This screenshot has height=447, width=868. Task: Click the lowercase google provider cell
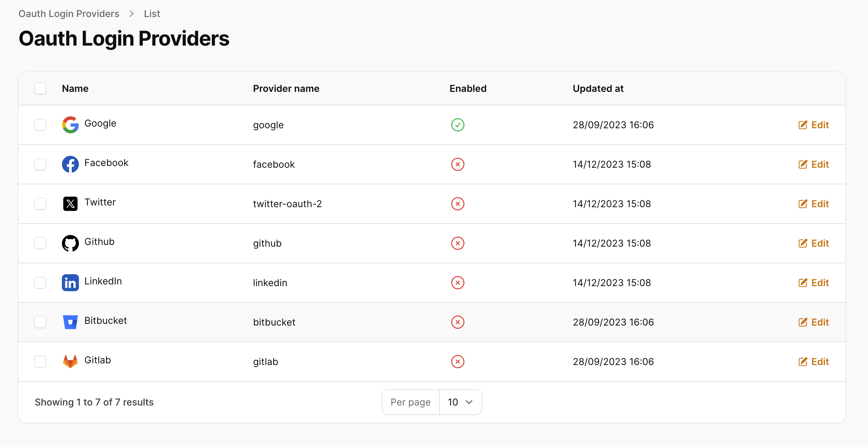coord(268,125)
